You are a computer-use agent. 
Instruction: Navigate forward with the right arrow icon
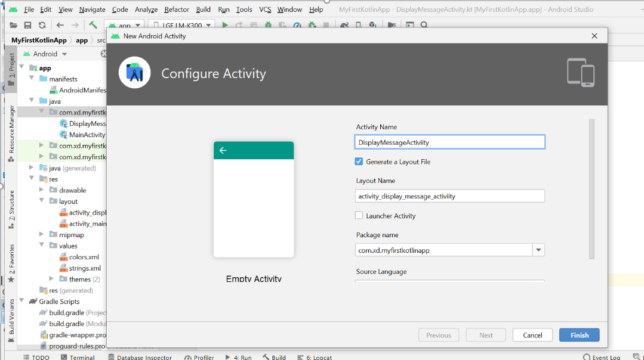coord(75,25)
